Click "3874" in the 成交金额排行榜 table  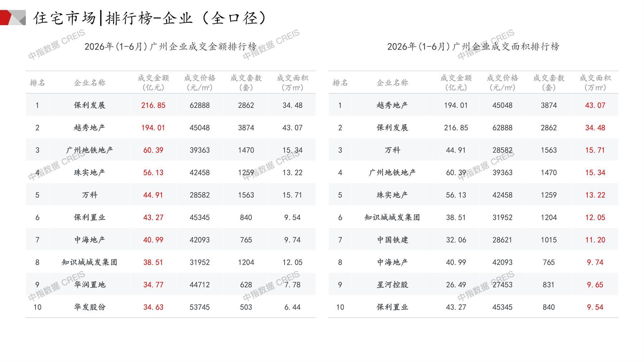click(x=246, y=128)
